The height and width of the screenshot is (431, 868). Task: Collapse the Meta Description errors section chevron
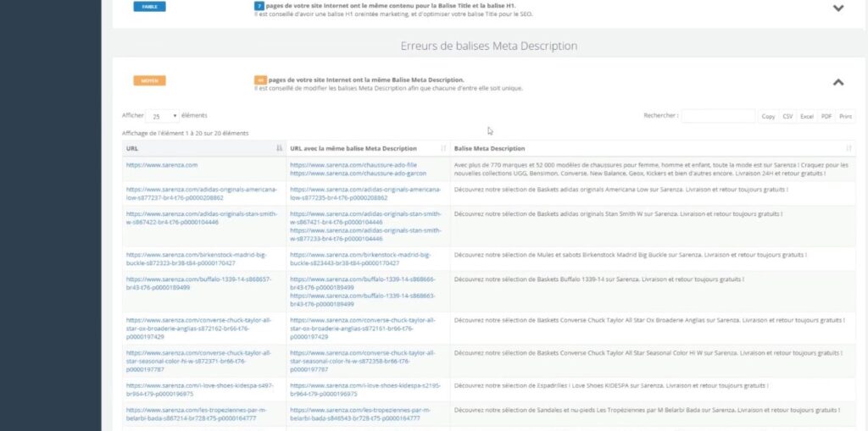tap(838, 82)
